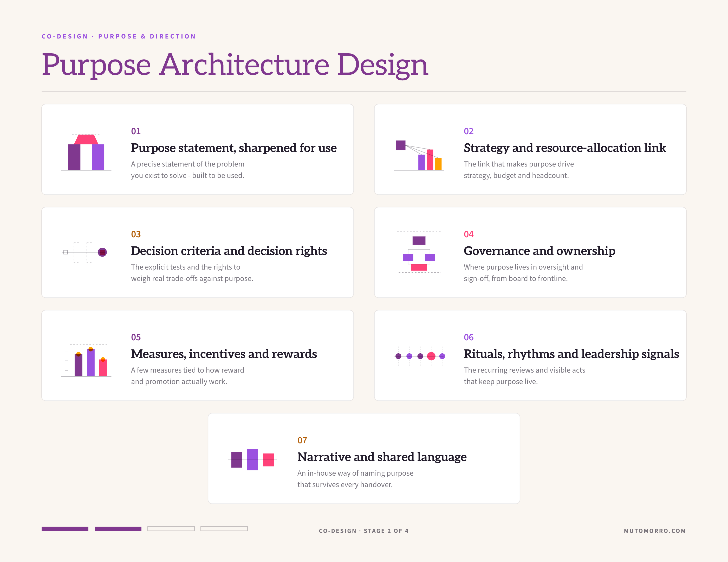The width and height of the screenshot is (728, 562).
Task: Click the Measures bar chart icon
Action: [x=86, y=360]
